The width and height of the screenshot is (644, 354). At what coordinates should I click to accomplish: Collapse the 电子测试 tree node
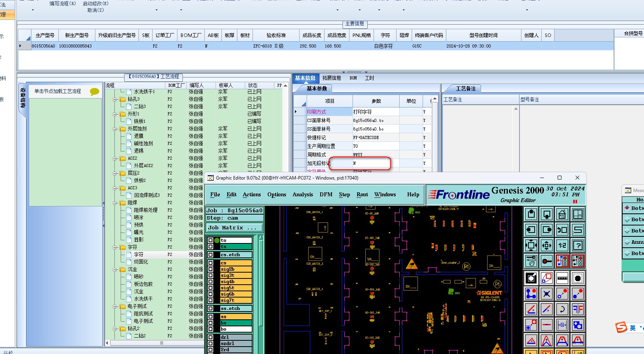pyautogui.click(x=115, y=306)
